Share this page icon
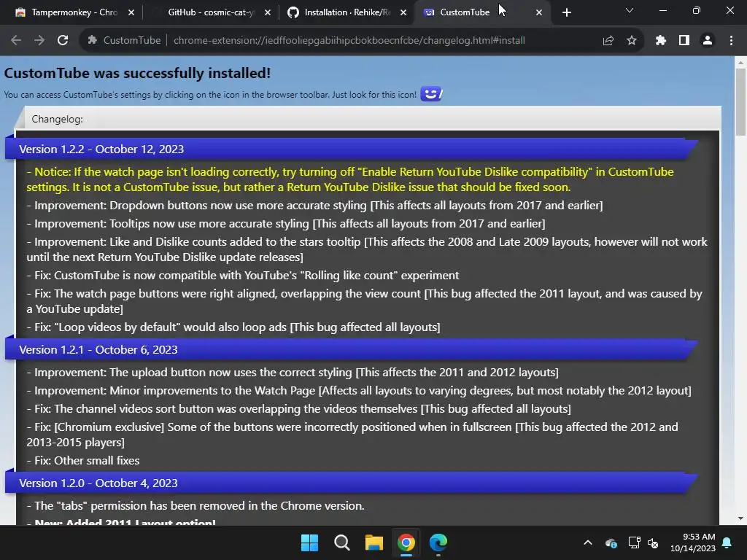 pos(608,41)
